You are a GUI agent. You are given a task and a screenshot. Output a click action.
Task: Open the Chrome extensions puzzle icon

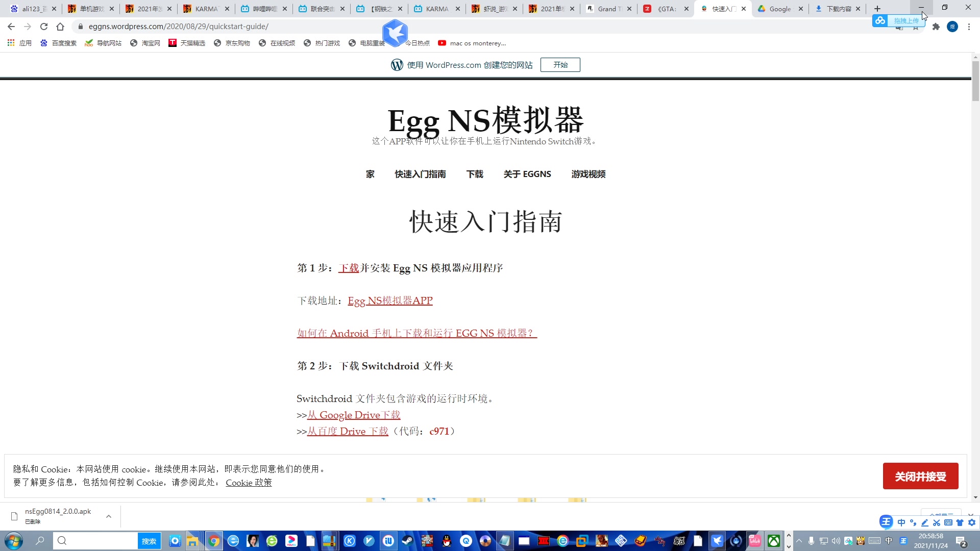(x=936, y=27)
